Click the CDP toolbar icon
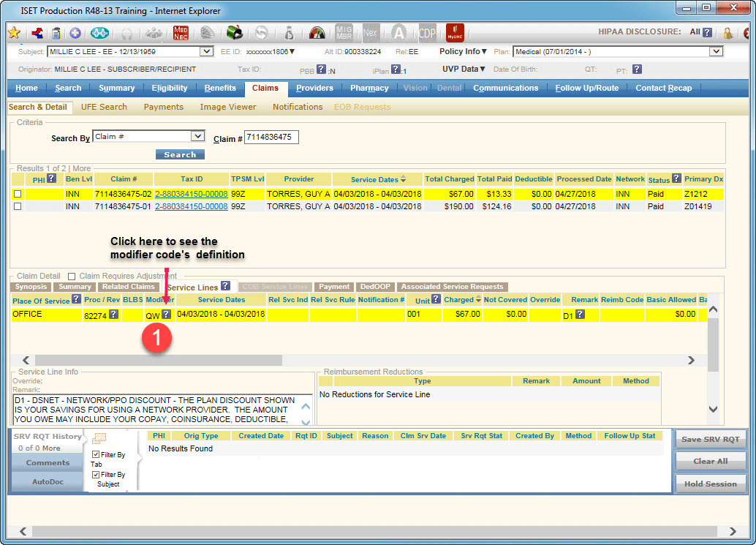 pos(427,32)
